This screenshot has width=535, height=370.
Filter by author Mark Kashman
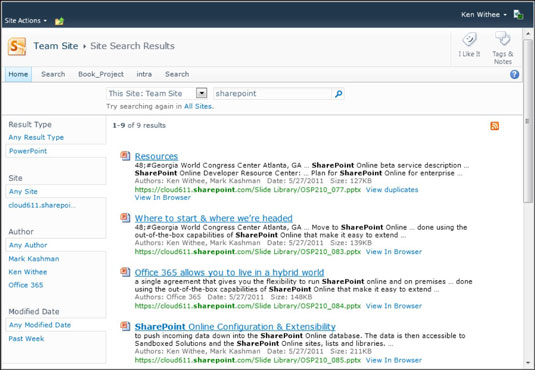[x=34, y=259]
